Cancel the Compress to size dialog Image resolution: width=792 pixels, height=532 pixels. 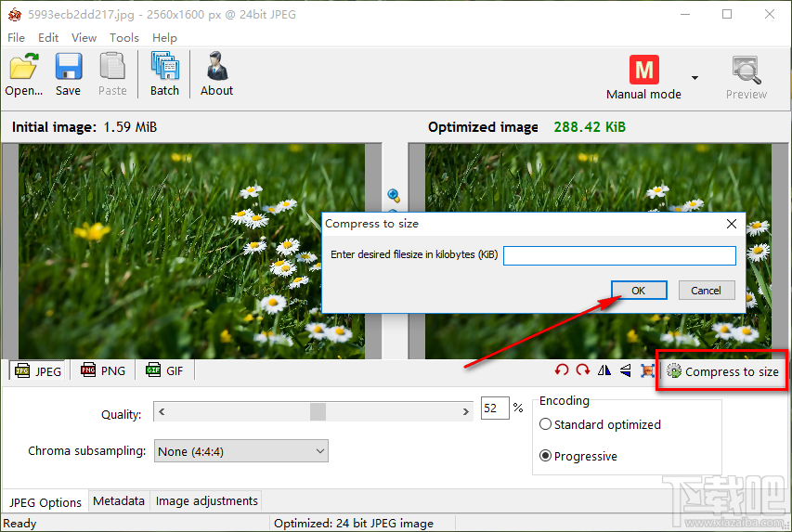pos(707,291)
